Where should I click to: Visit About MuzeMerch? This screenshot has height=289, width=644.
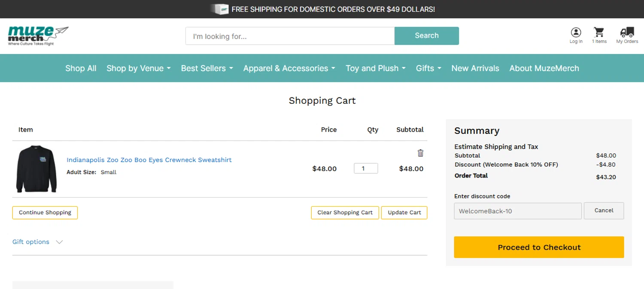544,68
